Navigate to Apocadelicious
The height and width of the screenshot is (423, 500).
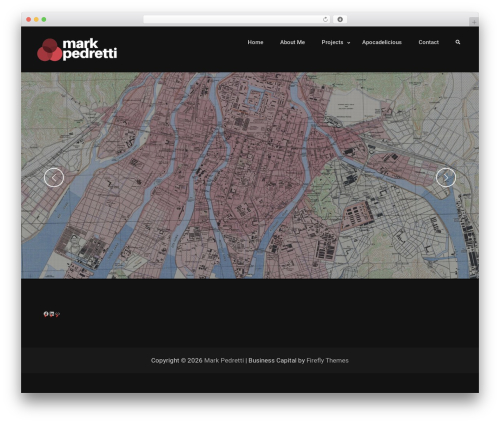click(x=382, y=42)
